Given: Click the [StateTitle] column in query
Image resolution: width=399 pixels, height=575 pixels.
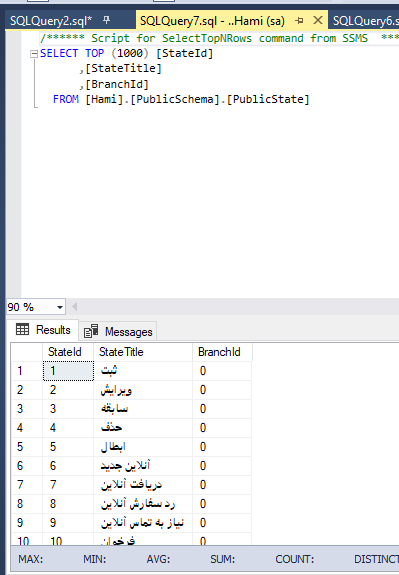Looking at the screenshot, I should 124,69.
